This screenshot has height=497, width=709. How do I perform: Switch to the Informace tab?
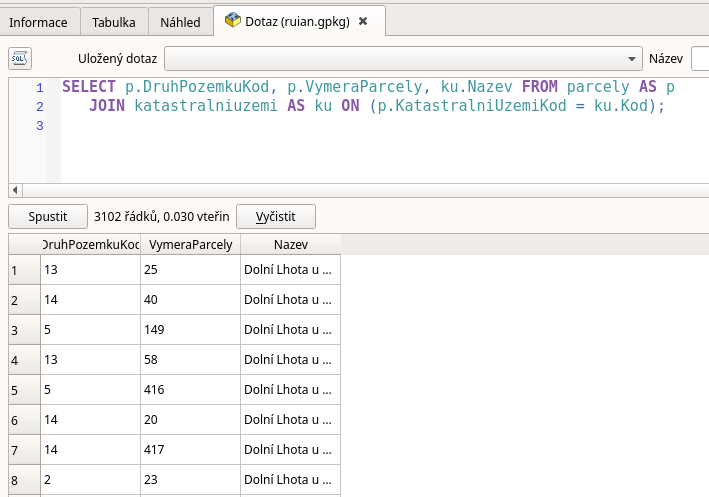pyautogui.click(x=38, y=22)
